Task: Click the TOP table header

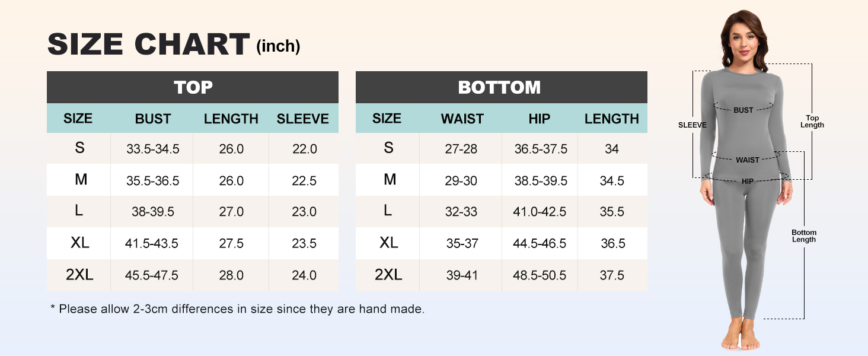Action: pyautogui.click(x=193, y=87)
